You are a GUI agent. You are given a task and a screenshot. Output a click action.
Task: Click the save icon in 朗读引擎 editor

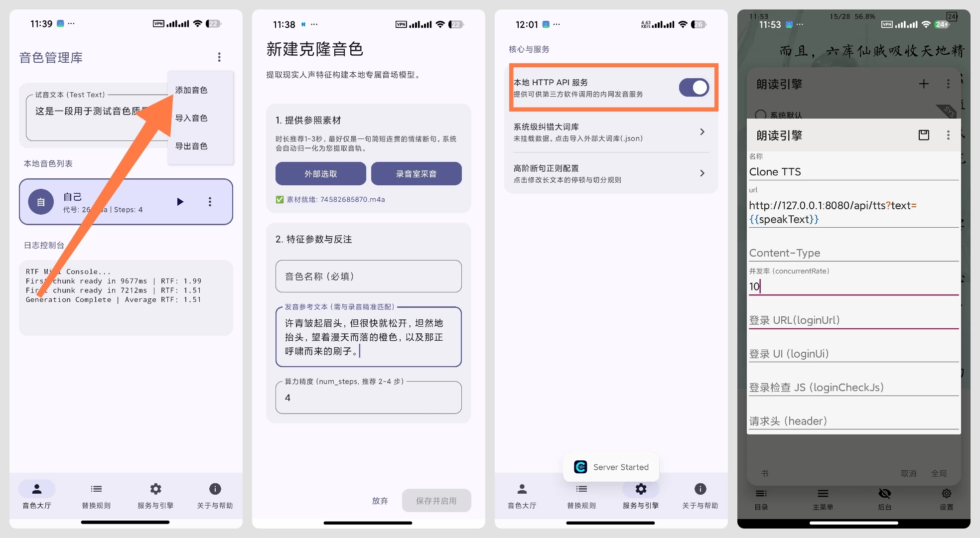coord(924,135)
